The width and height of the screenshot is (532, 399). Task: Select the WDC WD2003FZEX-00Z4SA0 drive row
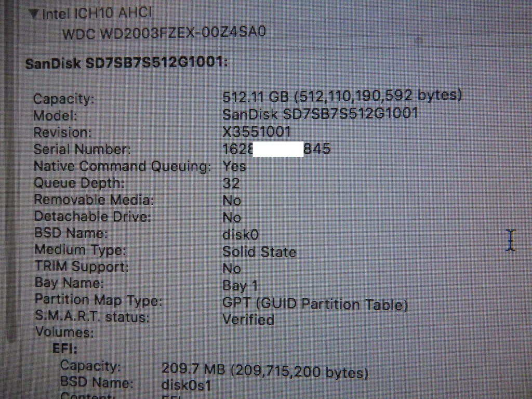click(x=164, y=33)
